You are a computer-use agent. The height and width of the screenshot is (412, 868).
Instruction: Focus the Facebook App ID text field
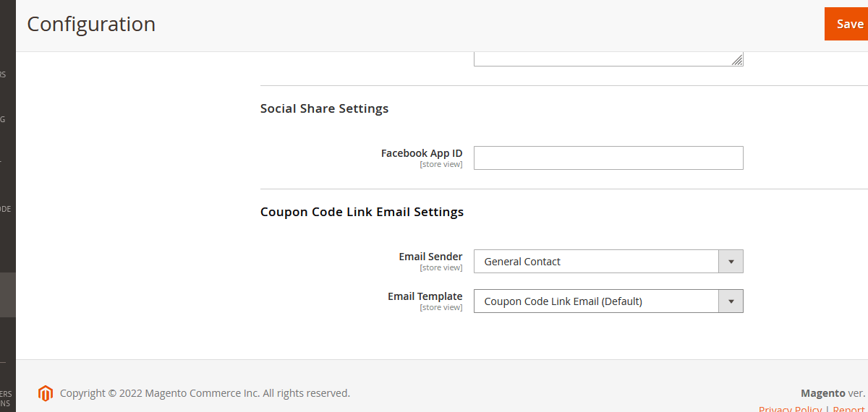tap(608, 158)
